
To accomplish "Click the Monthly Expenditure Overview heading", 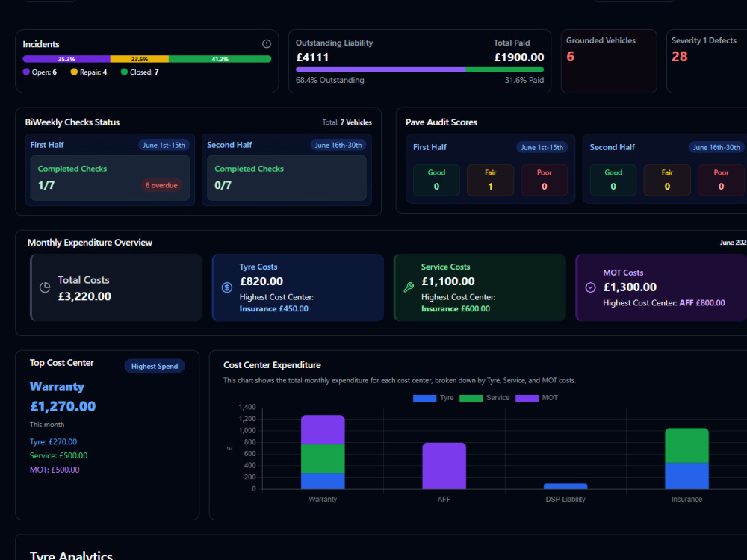I will click(x=90, y=243).
